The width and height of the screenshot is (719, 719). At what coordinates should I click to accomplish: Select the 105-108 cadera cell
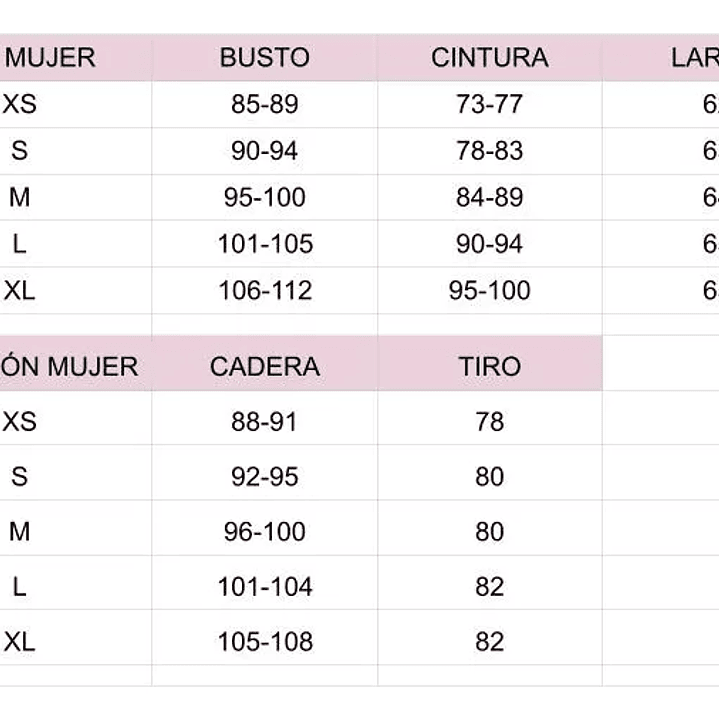264,641
